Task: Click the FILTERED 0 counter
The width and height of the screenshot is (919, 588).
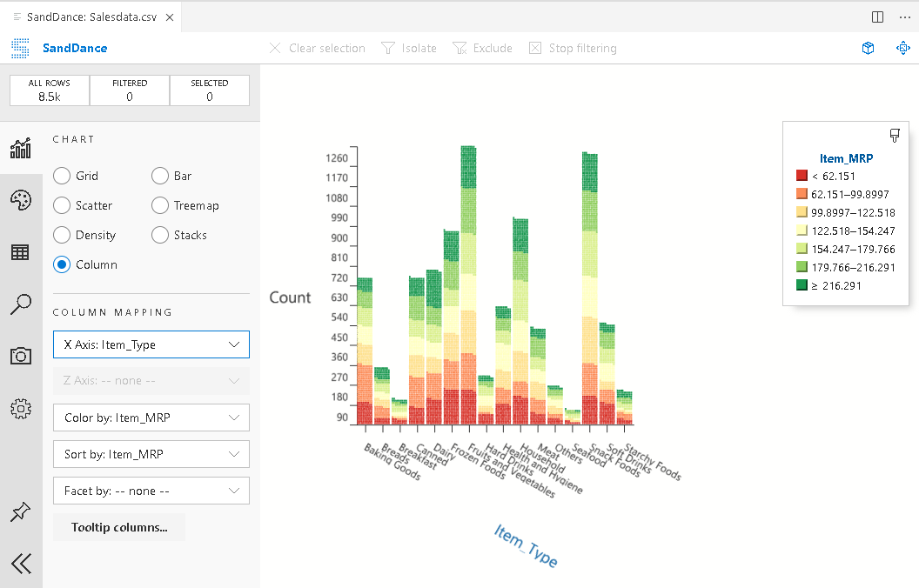Action: [130, 90]
